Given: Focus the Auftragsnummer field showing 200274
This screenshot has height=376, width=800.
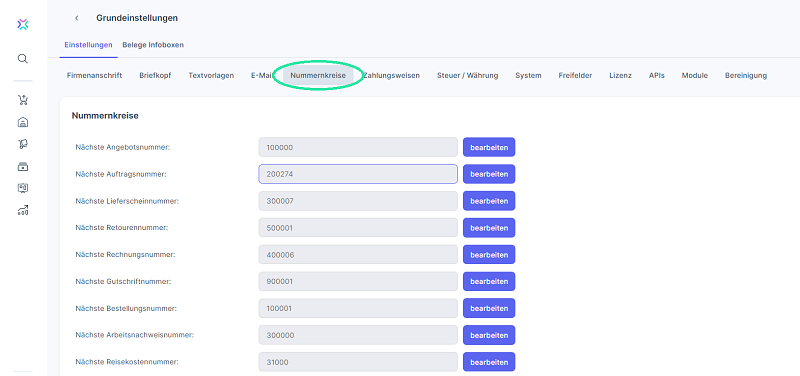Looking at the screenshot, I should 358,174.
